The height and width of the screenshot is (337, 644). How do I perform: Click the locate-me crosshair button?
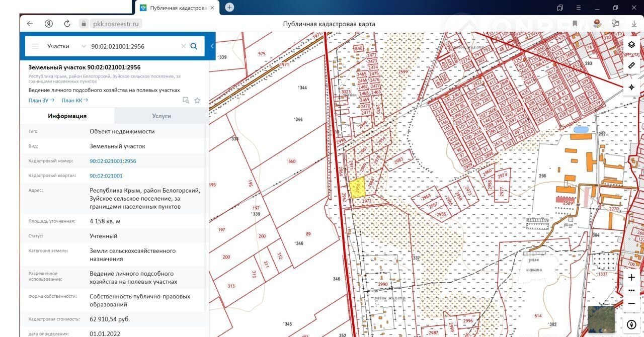coord(631,87)
